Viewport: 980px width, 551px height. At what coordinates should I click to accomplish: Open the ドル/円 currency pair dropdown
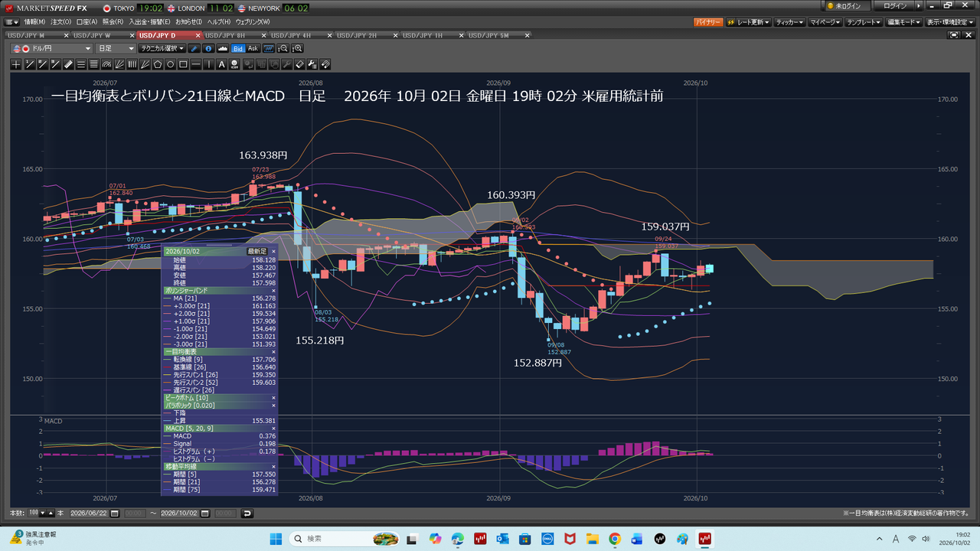pos(52,48)
